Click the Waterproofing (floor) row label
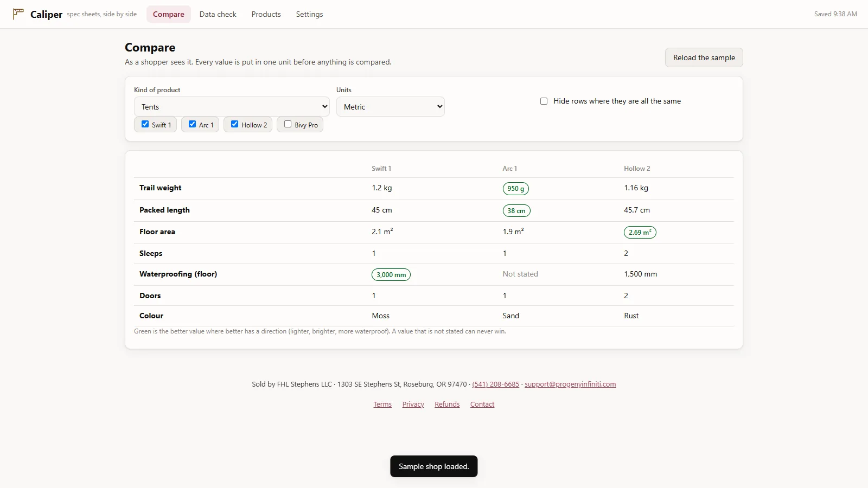 tap(178, 274)
